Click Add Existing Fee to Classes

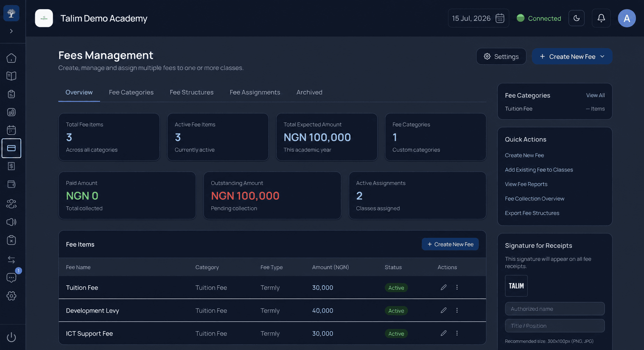(539, 170)
